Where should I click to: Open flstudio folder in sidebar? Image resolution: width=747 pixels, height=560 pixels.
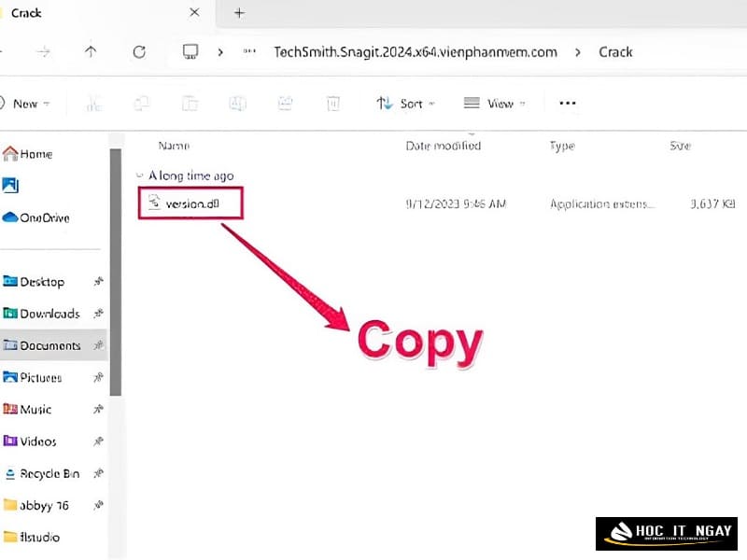(32, 538)
